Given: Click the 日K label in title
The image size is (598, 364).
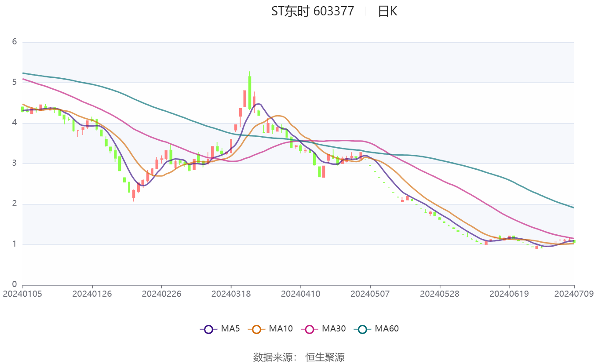Looking at the screenshot, I should 387,11.
